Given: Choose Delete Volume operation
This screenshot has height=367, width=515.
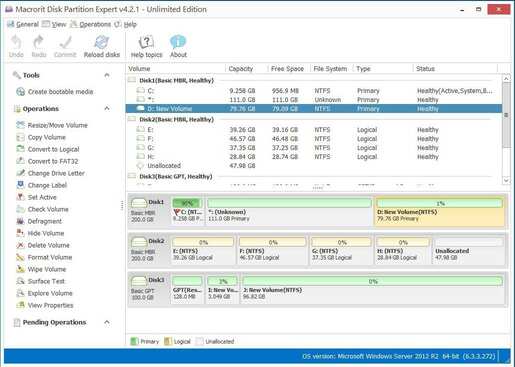Looking at the screenshot, I should [x=43, y=245].
